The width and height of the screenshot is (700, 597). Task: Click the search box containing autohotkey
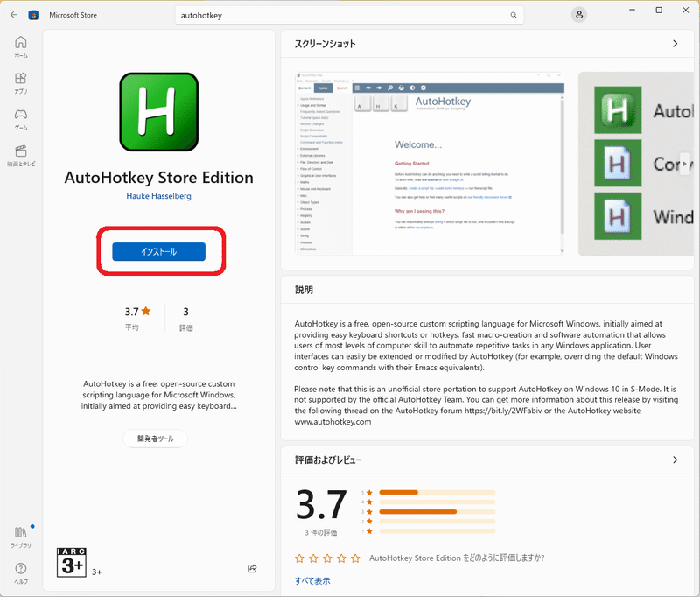349,15
